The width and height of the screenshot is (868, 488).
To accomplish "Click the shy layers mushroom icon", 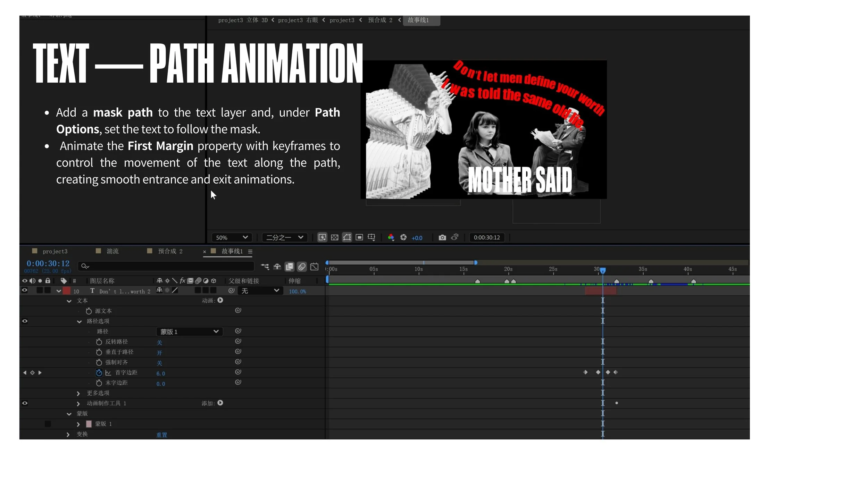I will (277, 267).
